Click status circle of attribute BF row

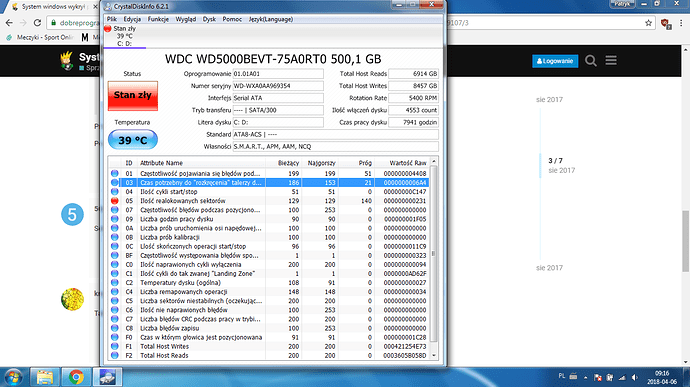pos(115,255)
